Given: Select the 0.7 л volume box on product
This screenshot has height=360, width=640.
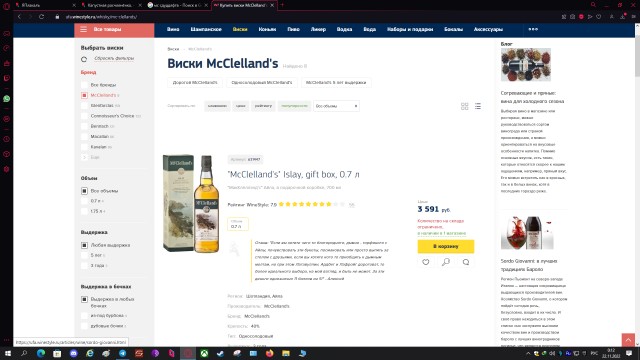Looking at the screenshot, I should click(238, 224).
